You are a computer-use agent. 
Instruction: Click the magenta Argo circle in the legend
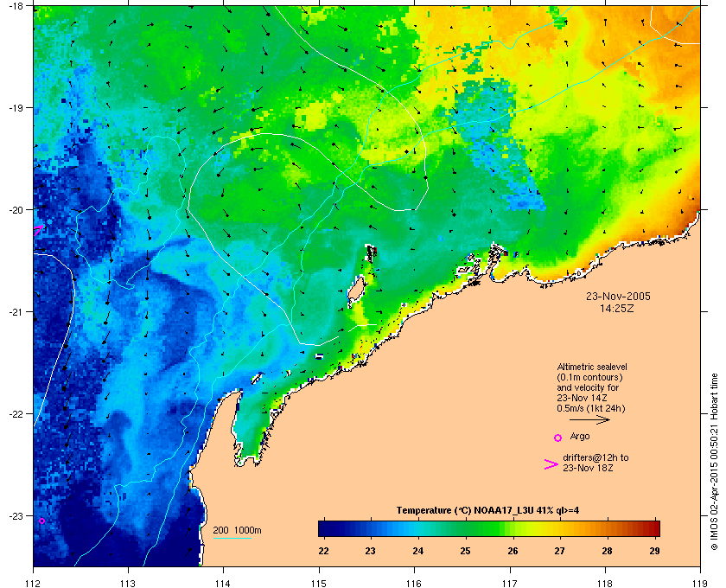coord(558,438)
